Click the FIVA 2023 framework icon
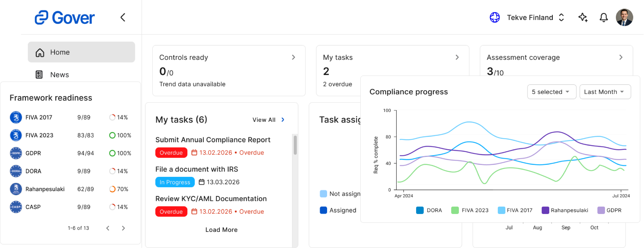This screenshot has width=644, height=248. [x=16, y=135]
